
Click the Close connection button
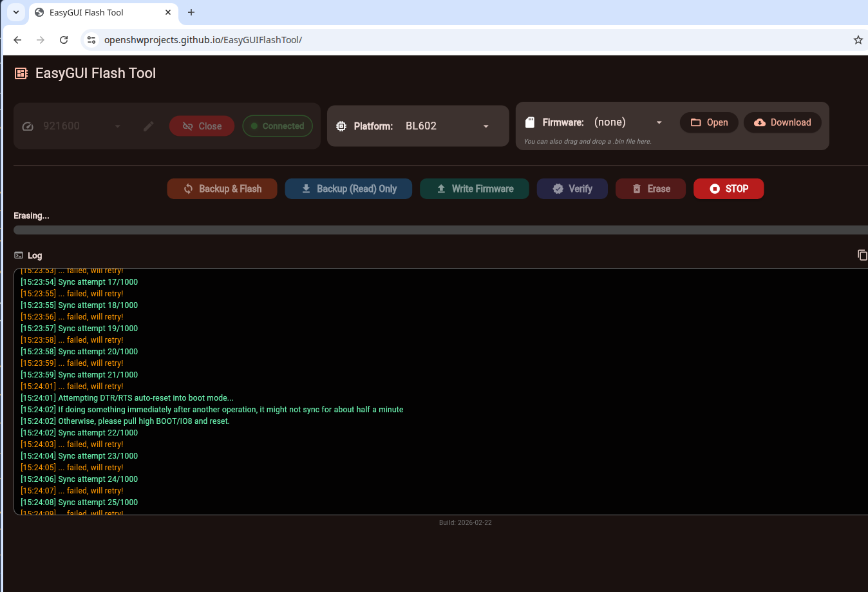(x=202, y=126)
